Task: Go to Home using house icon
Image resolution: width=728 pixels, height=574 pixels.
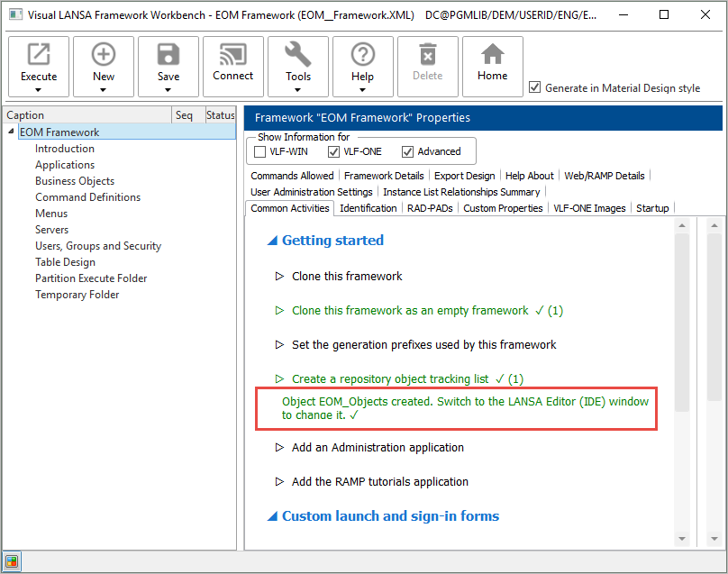Action: click(492, 54)
